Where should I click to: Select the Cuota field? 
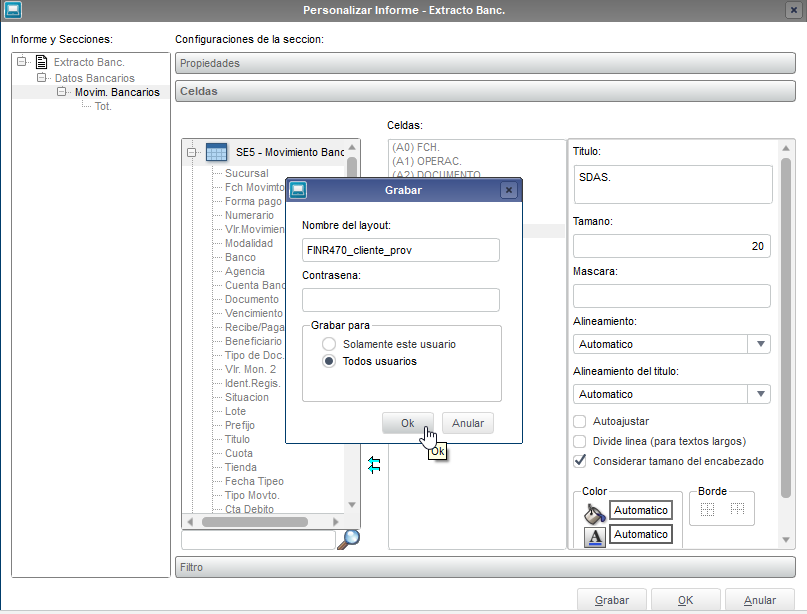point(239,453)
